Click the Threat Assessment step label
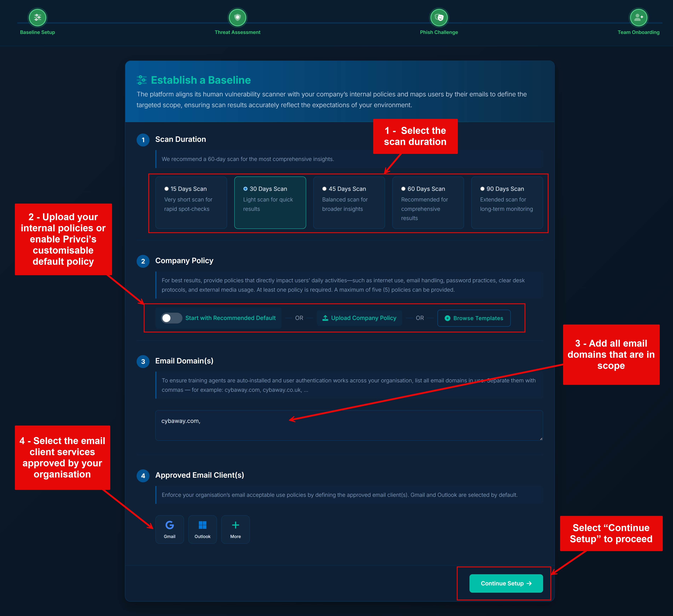The width and height of the screenshot is (673, 616). click(237, 32)
